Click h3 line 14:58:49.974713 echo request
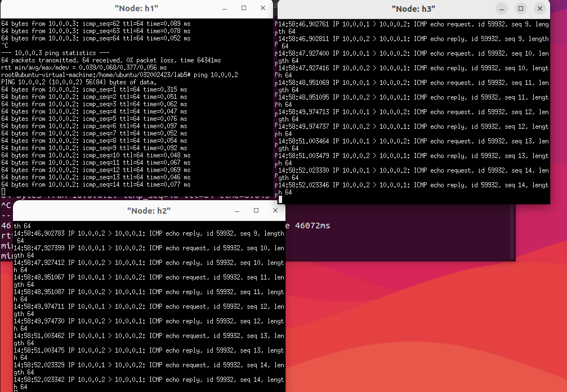 click(413, 116)
